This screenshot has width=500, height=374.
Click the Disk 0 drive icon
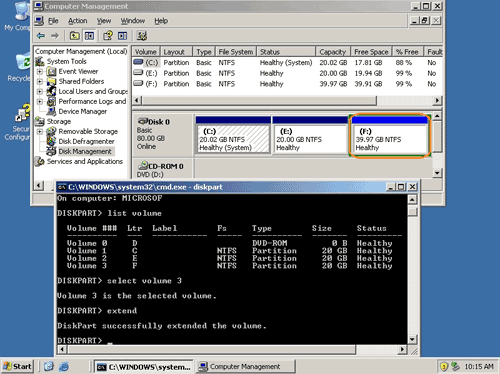[x=143, y=121]
